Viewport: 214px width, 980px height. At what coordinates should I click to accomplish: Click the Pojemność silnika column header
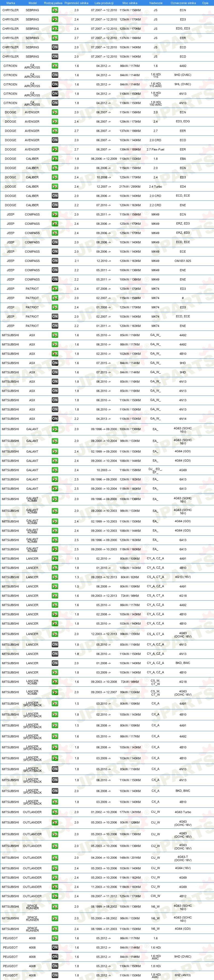(76, 3)
